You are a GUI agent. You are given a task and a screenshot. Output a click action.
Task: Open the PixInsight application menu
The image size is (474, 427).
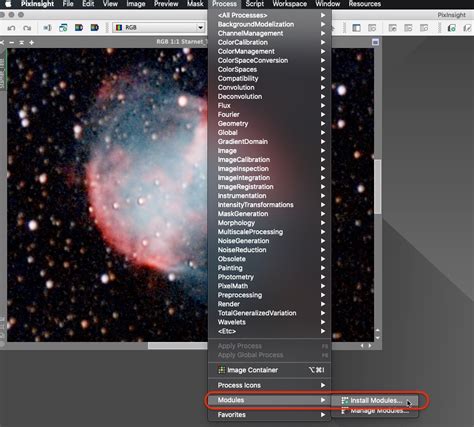point(37,4)
